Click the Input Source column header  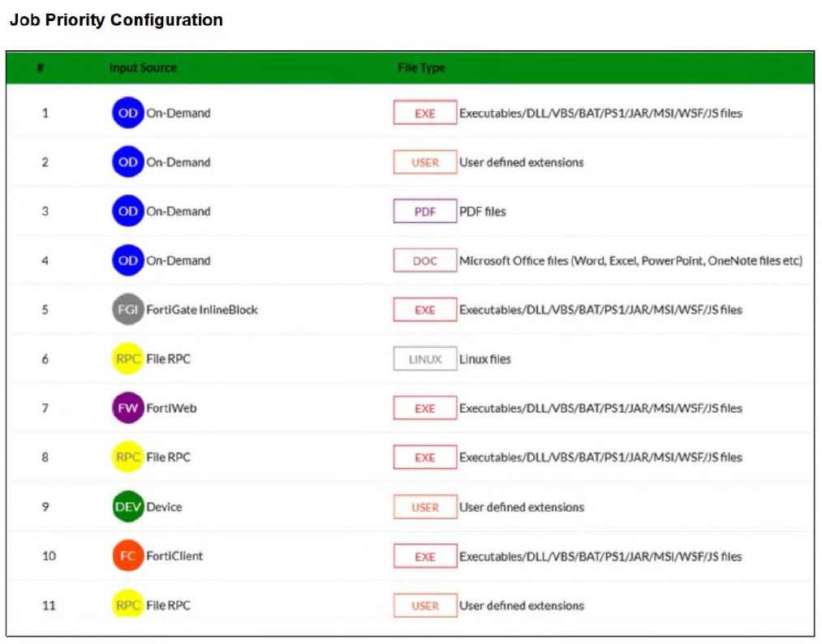tap(143, 68)
